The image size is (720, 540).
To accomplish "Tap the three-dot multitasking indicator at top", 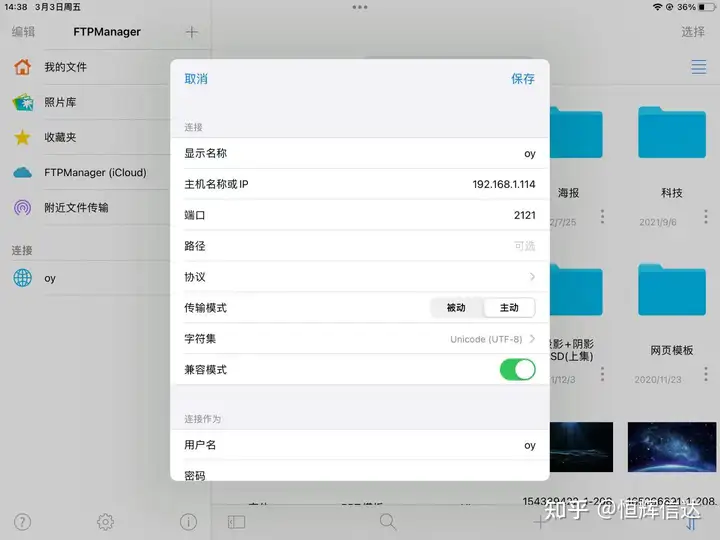I will 360,7.
